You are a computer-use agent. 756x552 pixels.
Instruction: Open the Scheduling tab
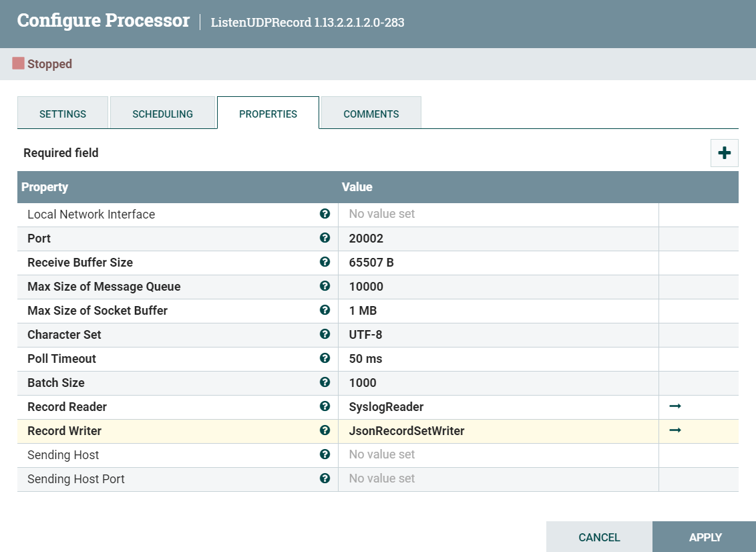[x=163, y=114]
